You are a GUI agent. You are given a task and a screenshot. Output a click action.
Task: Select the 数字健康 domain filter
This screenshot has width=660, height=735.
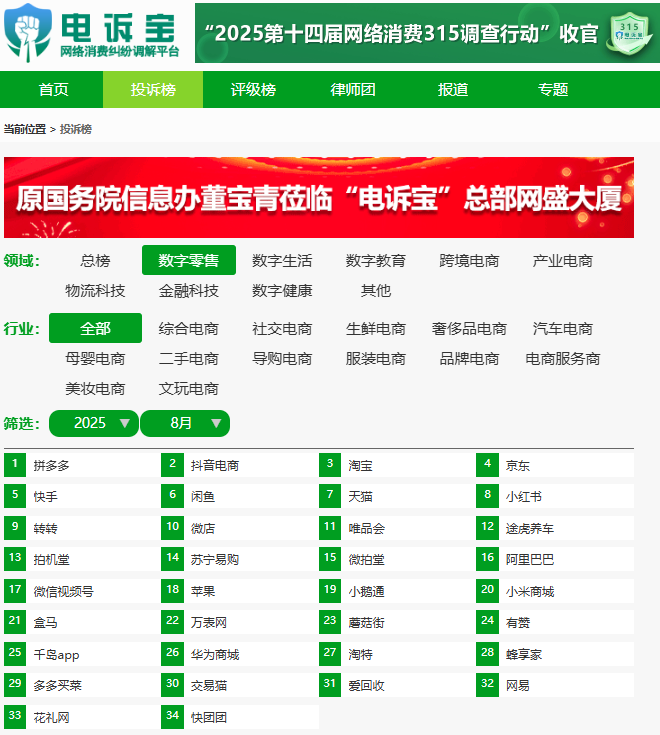coord(282,291)
